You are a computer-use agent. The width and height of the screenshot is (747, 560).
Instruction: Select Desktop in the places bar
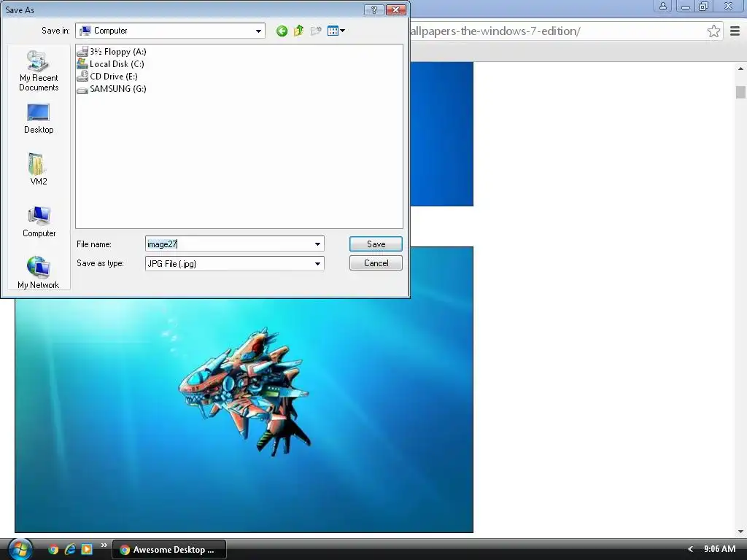(x=39, y=119)
